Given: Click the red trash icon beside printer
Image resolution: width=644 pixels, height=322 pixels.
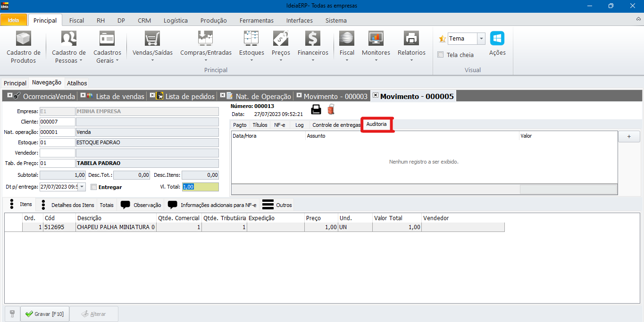Looking at the screenshot, I should (331, 109).
